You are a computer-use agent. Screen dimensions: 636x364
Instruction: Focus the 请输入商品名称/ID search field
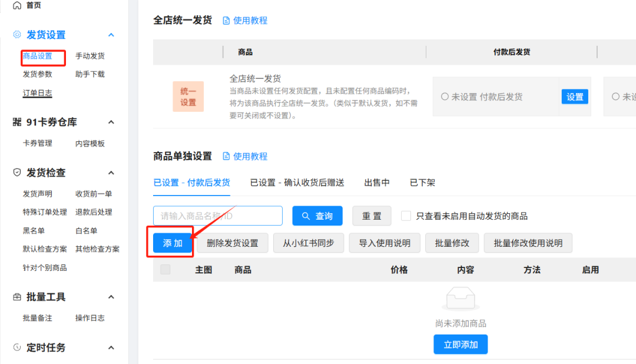[x=218, y=216]
